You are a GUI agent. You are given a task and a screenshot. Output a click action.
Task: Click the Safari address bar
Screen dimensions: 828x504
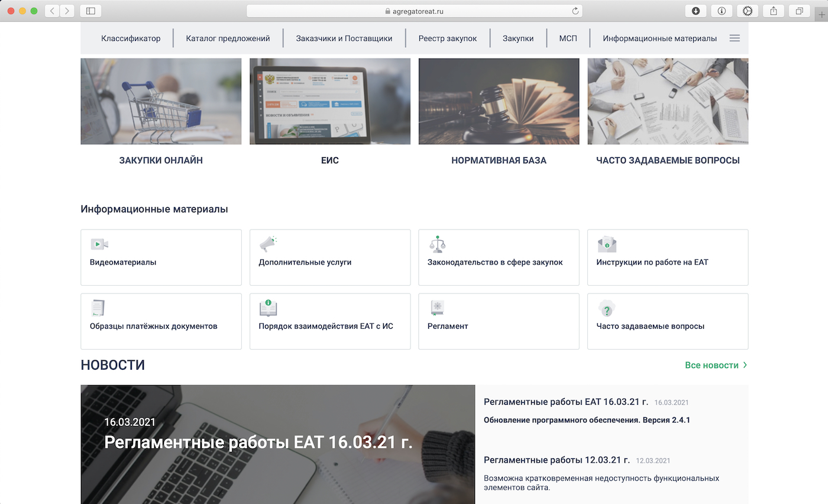coord(414,11)
